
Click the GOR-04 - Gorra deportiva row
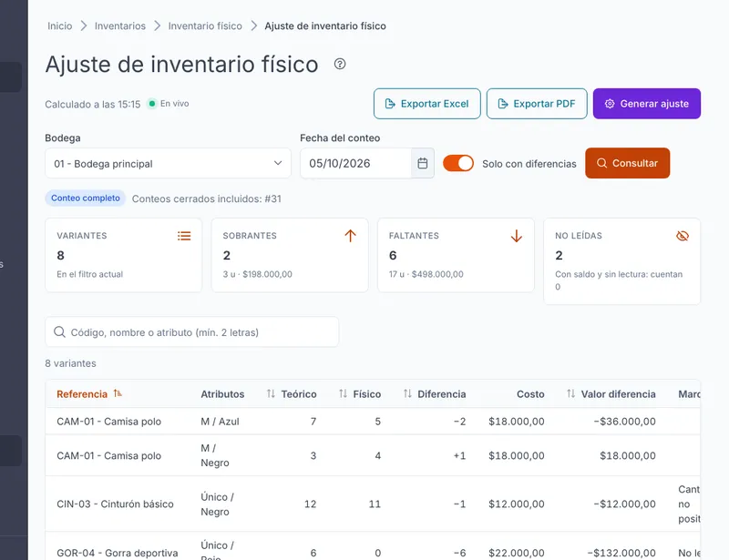click(373, 546)
